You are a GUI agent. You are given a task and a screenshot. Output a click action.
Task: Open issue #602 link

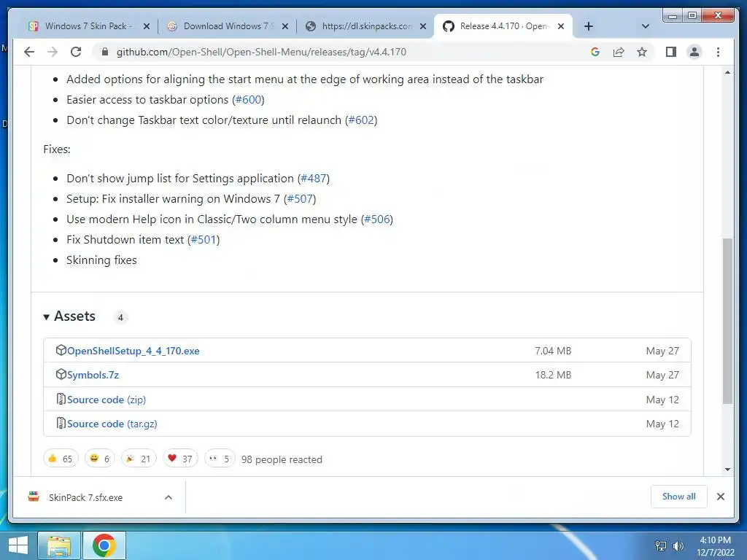361,120
